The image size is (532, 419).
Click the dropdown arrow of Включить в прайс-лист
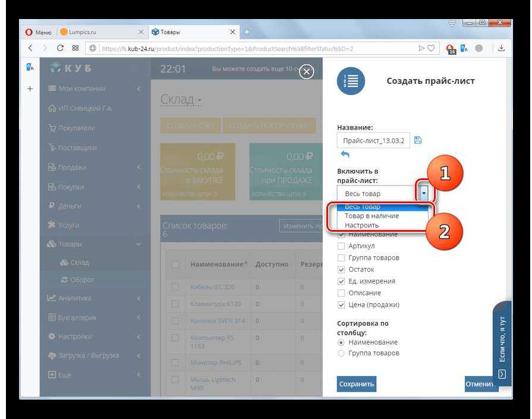point(423,193)
